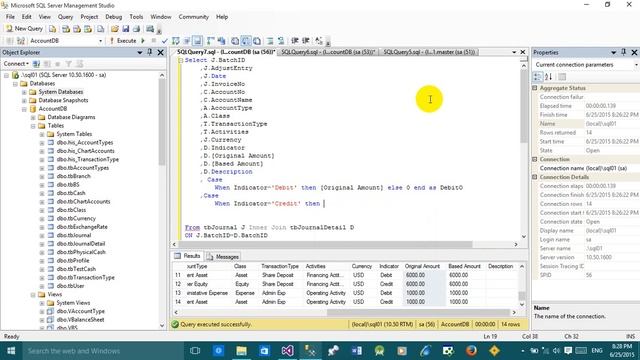Expand the dbo.tbJournal table node
This screenshot has width=640, height=360.
coord(42,236)
